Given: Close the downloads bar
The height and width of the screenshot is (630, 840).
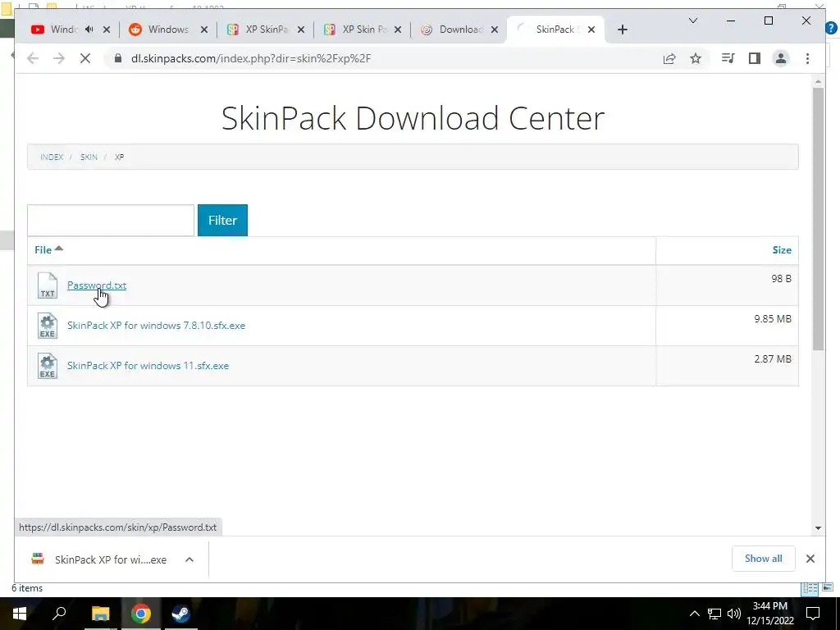Looking at the screenshot, I should pyautogui.click(x=810, y=559).
